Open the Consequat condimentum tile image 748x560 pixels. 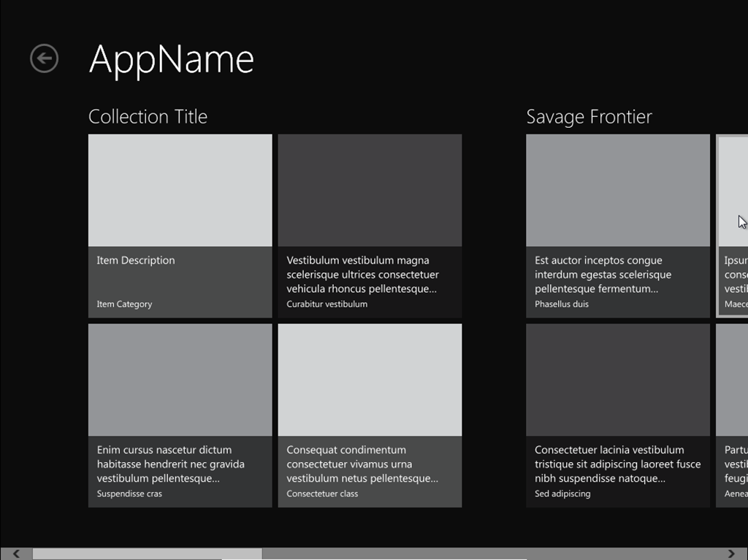coord(370,380)
